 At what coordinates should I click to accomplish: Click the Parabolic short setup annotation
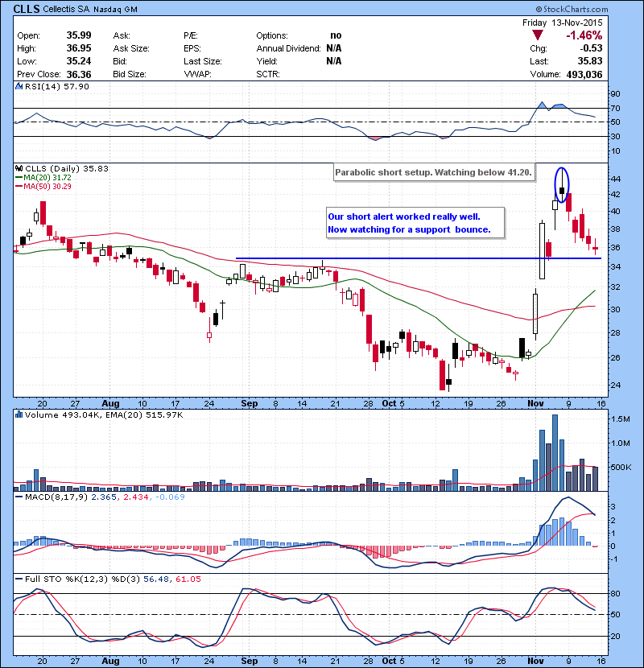(433, 172)
